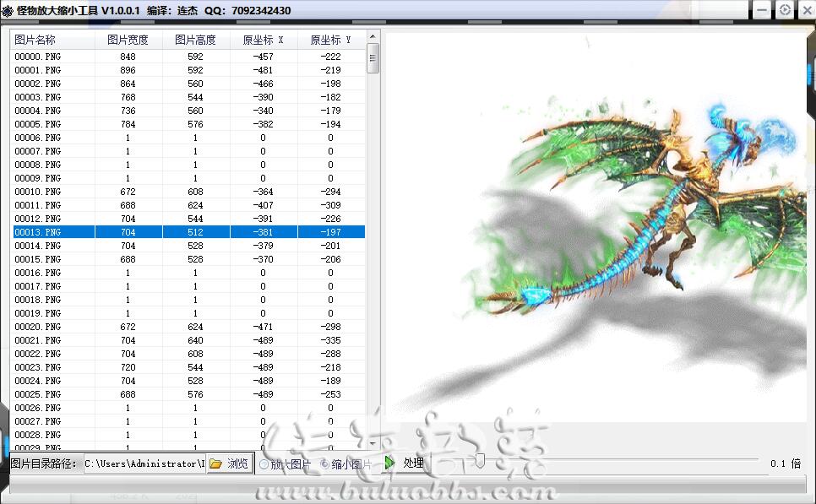Click the file list scrollbar thumb
This screenshot has height=504, width=816.
point(373,58)
